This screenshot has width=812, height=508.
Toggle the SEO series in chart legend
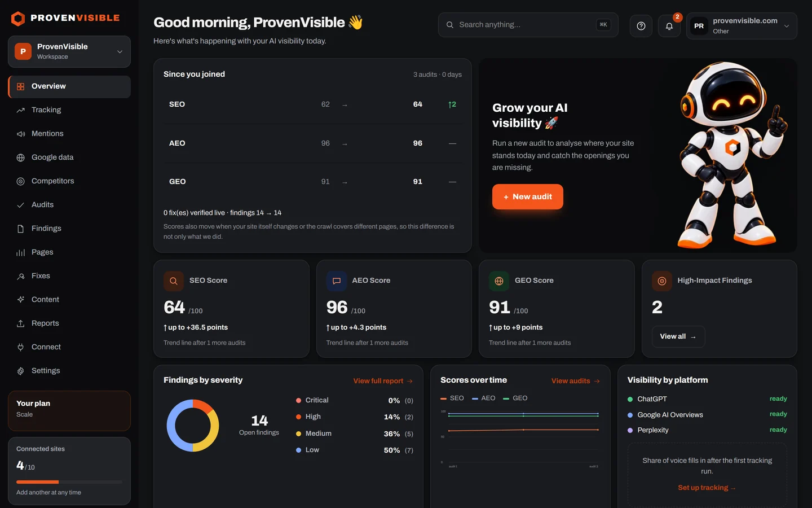click(452, 398)
